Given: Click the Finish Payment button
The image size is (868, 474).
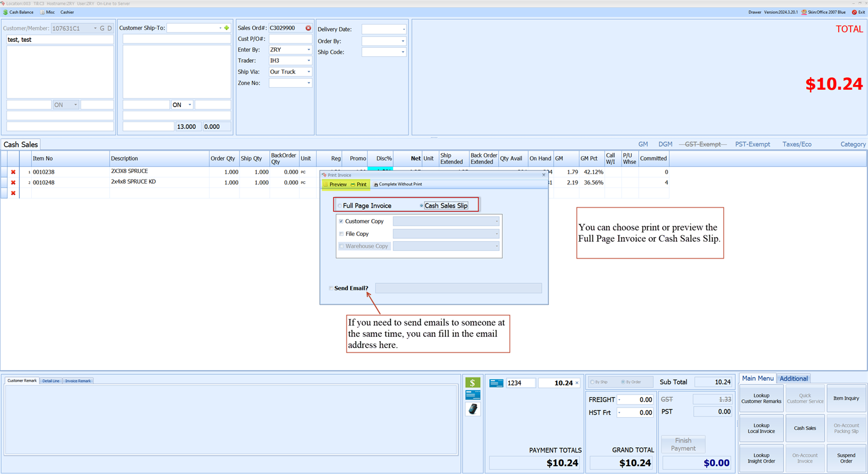Looking at the screenshot, I should point(682,443).
